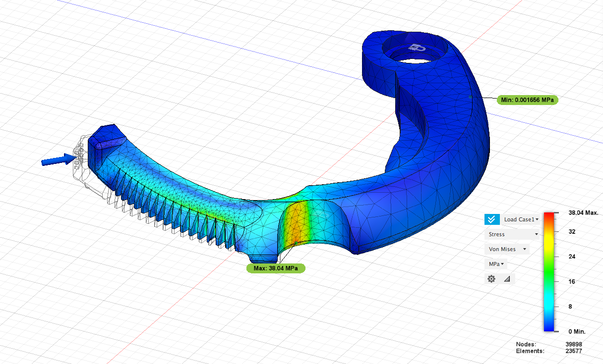Click the Min: 0.001656 MPa callout

click(527, 100)
